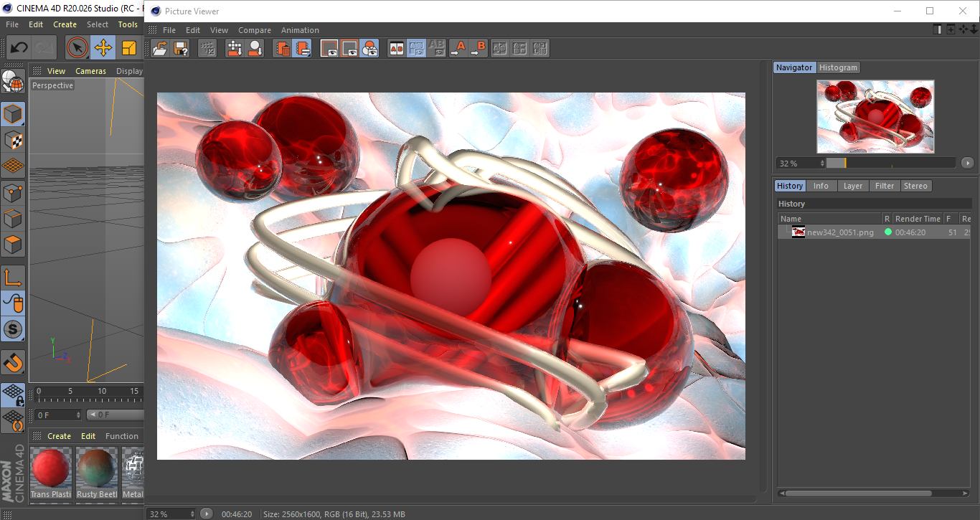Click the Open file icon in Picture Viewer
The height and width of the screenshot is (520, 980).
coord(161,48)
